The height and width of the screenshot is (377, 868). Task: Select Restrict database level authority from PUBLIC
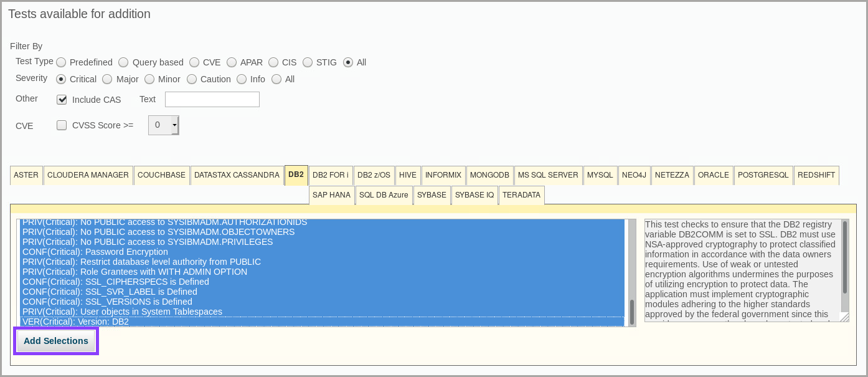[x=322, y=262]
